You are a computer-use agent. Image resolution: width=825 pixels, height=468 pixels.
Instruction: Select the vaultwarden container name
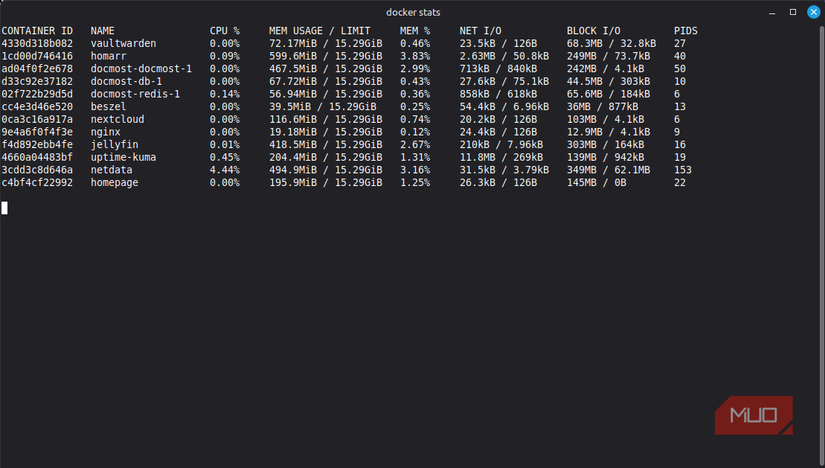pyautogui.click(x=123, y=43)
